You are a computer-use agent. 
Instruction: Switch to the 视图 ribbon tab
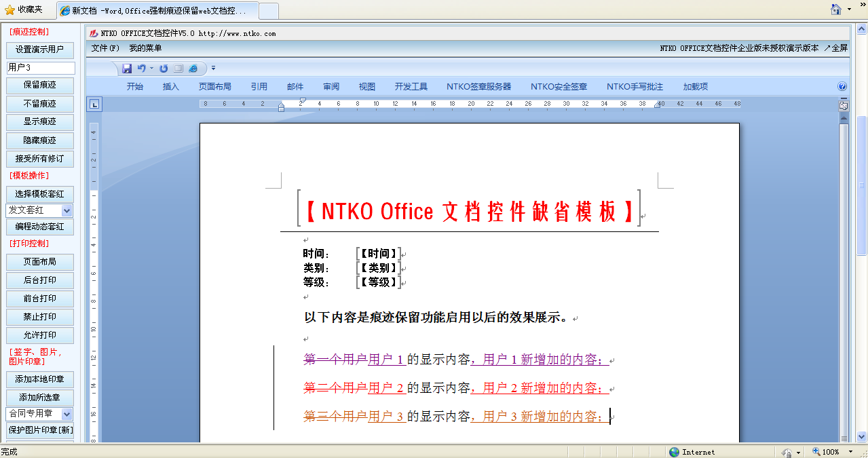[x=367, y=87]
